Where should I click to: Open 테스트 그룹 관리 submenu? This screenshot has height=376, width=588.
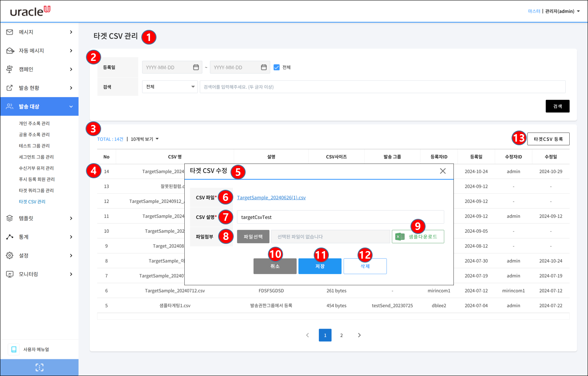click(x=34, y=146)
